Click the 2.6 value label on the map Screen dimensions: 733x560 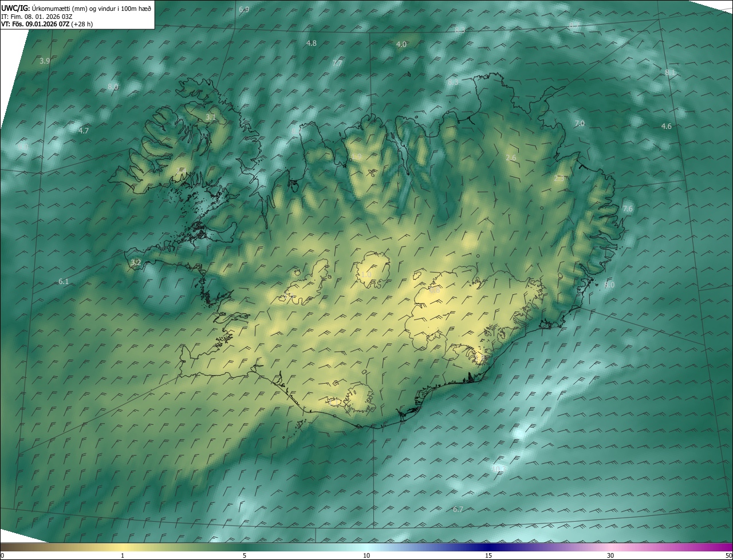click(511, 158)
